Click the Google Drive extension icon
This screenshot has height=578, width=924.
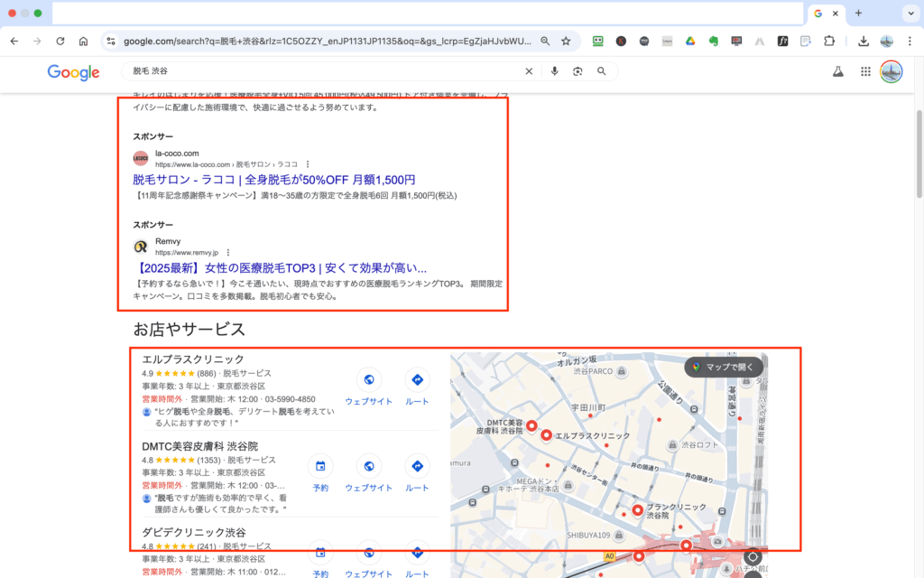(x=690, y=42)
